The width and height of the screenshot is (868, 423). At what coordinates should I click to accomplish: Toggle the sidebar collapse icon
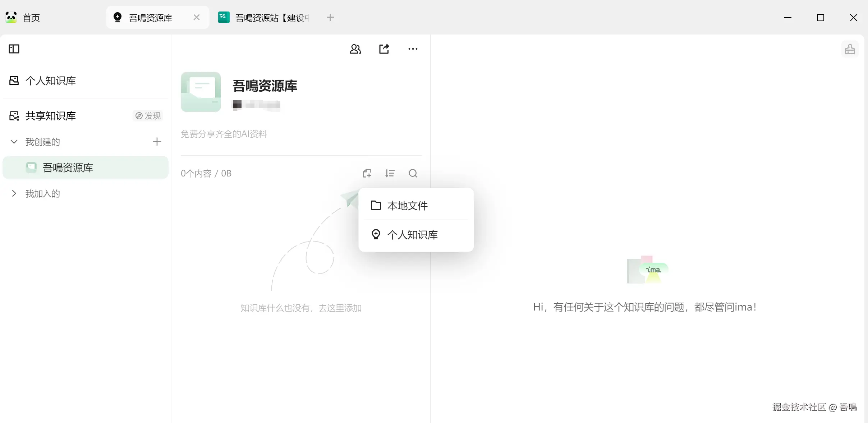[14, 49]
